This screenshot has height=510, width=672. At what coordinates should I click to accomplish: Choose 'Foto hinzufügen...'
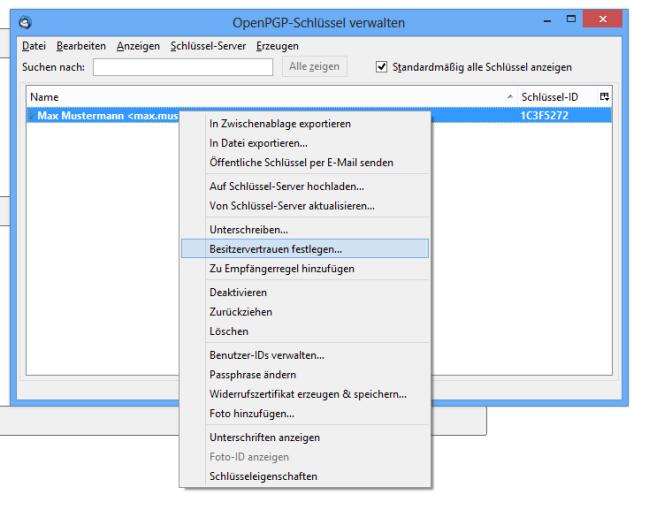point(305,414)
